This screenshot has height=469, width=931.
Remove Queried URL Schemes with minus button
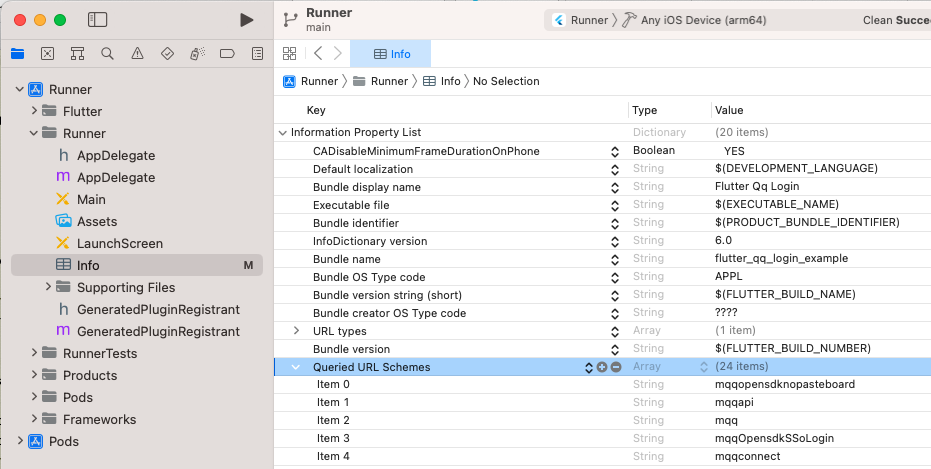coord(616,367)
